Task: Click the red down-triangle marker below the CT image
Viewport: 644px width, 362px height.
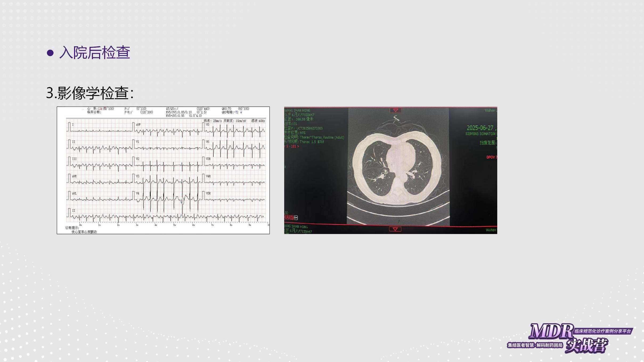Action: point(395,229)
